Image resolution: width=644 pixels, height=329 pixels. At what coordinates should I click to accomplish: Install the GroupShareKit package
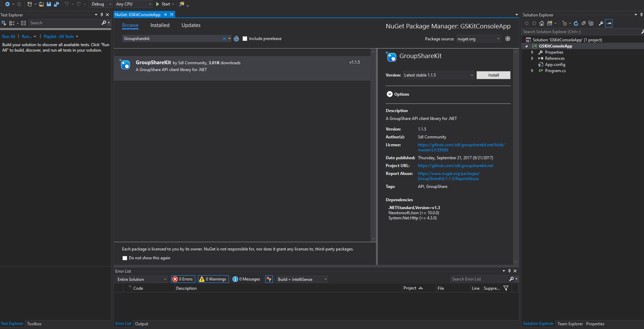pyautogui.click(x=494, y=75)
